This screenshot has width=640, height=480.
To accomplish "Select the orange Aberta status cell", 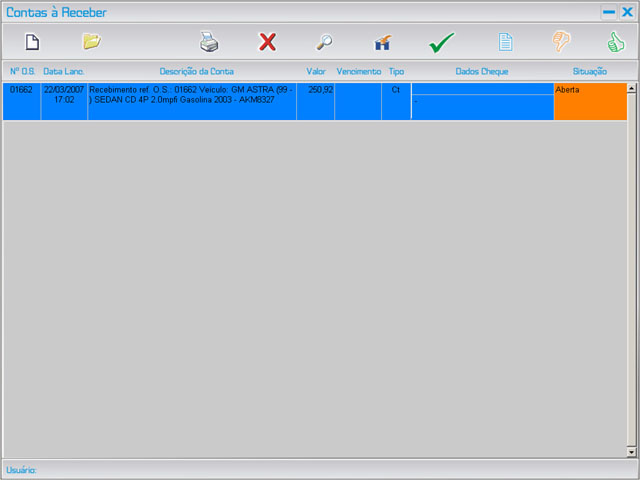I will (x=590, y=102).
